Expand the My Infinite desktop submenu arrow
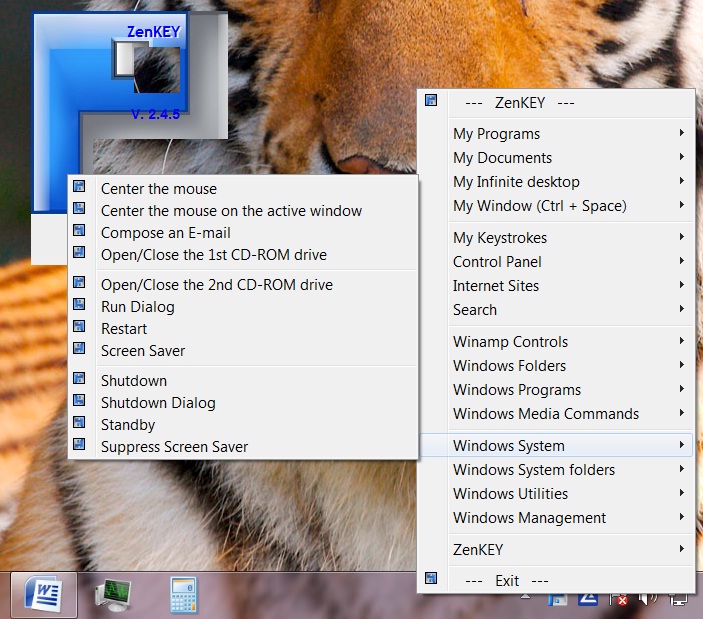This screenshot has width=703, height=619. tap(681, 181)
